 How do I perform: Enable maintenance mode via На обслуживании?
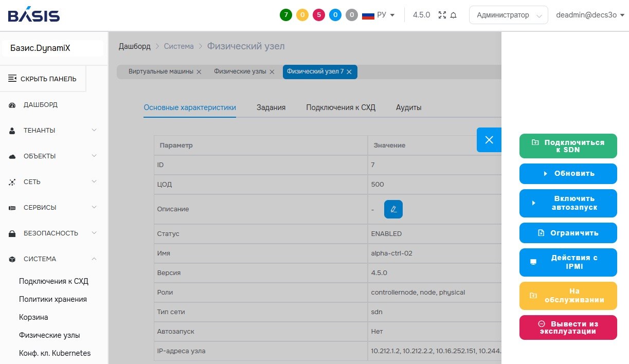pos(568,296)
